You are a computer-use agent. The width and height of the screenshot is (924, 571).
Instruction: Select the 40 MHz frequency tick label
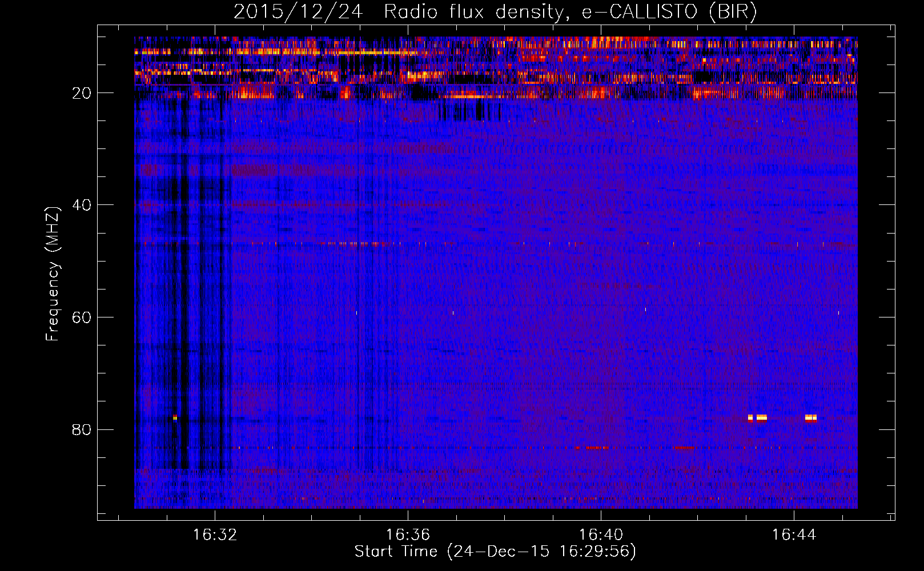(x=82, y=205)
